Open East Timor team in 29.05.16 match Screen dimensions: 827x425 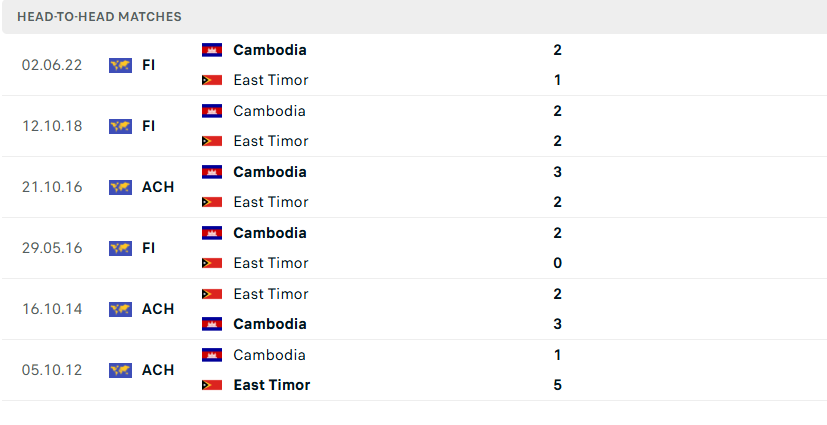pyautogui.click(x=271, y=263)
